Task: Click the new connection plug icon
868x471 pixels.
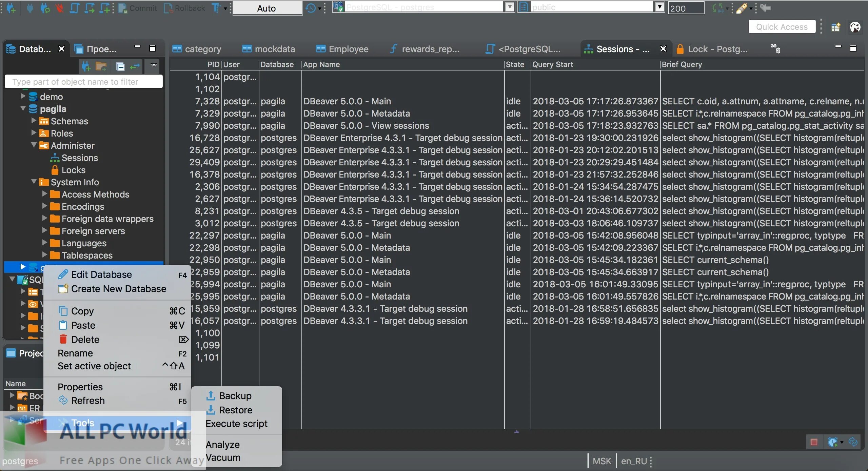Action: pyautogui.click(x=11, y=8)
